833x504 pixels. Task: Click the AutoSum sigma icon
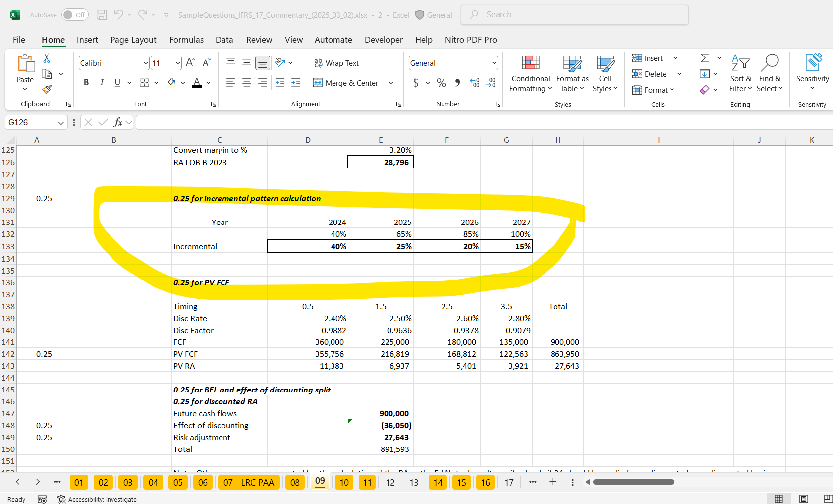point(705,58)
